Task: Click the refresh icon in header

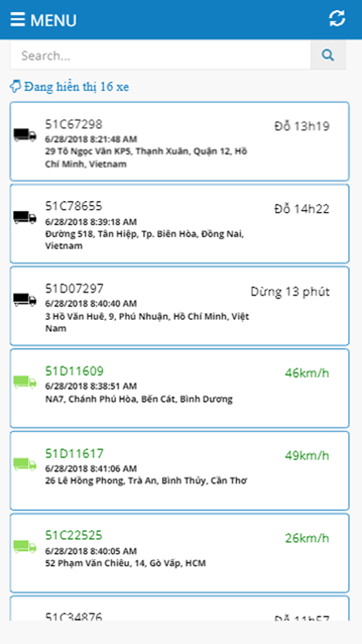Action: (337, 19)
